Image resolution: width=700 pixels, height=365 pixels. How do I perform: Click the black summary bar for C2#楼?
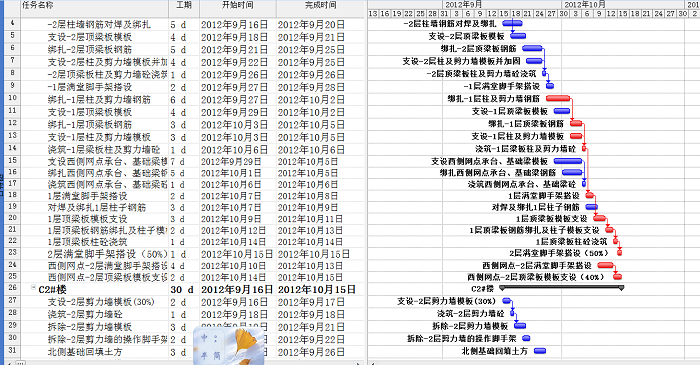[560, 288]
